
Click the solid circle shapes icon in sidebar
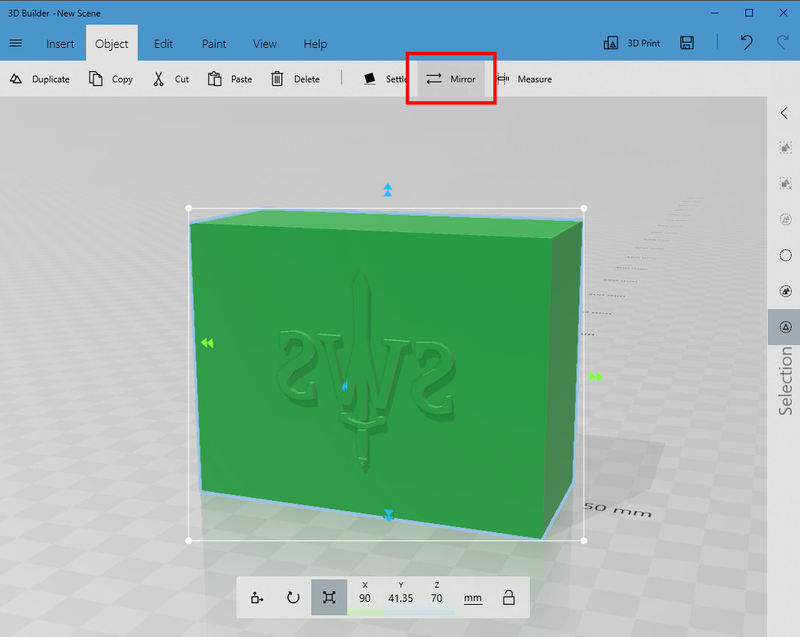coord(786,291)
